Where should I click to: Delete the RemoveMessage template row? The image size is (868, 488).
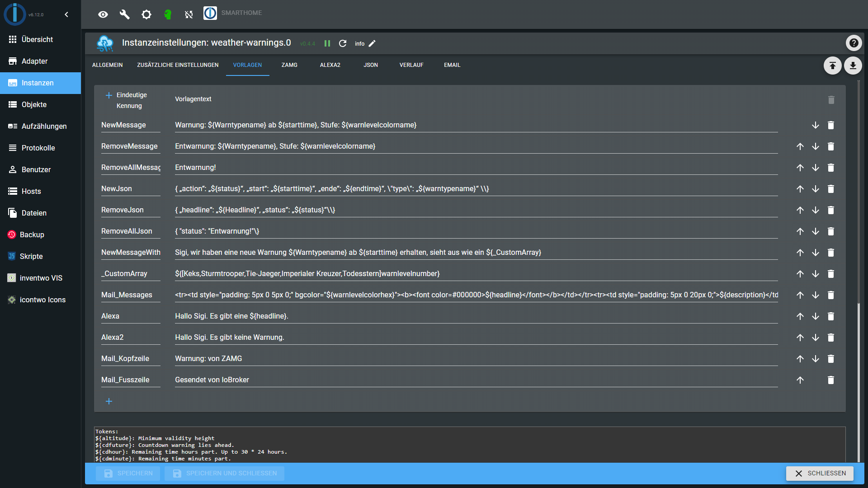click(831, 146)
